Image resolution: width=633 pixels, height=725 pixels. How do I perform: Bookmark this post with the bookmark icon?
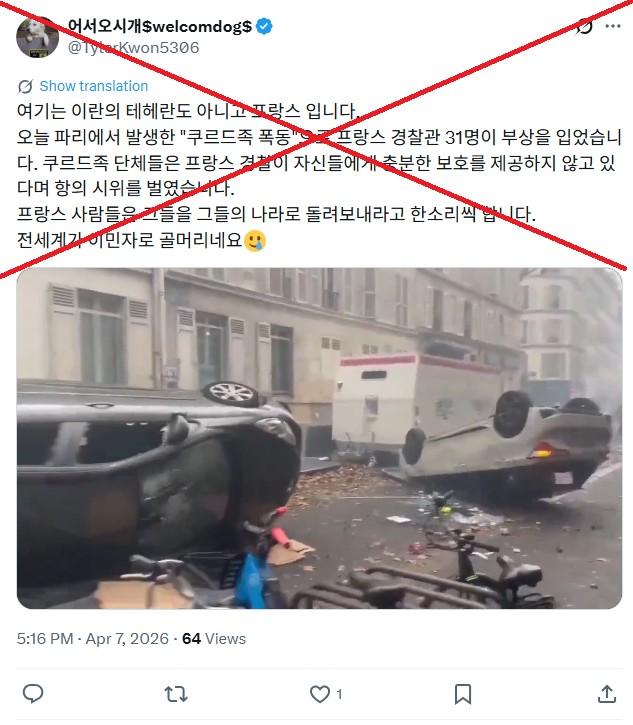pos(463,694)
